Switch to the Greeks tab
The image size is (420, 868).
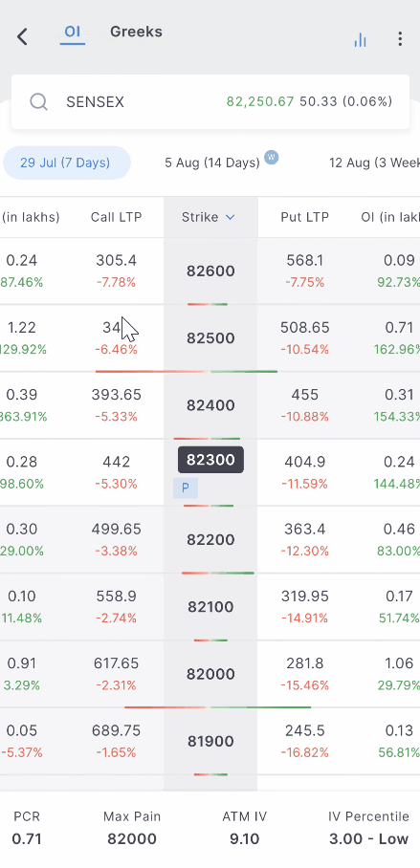(x=136, y=32)
